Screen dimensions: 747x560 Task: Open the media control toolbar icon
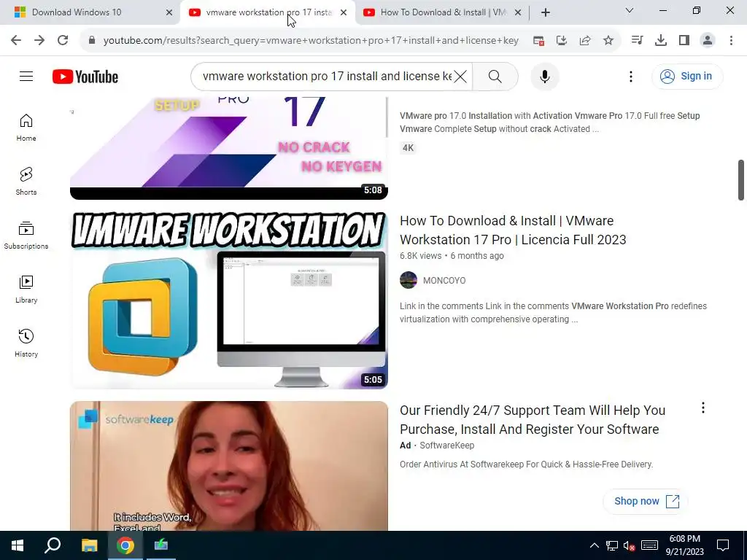coord(637,41)
